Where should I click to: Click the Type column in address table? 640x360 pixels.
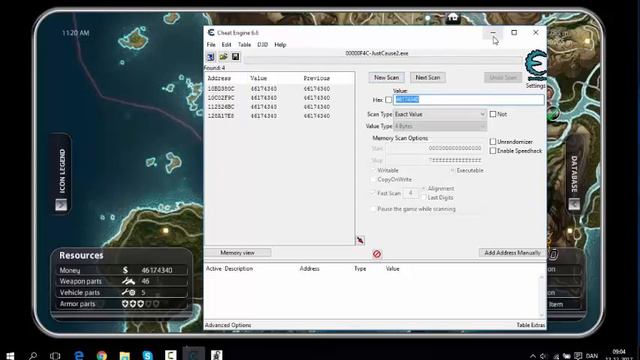360,269
